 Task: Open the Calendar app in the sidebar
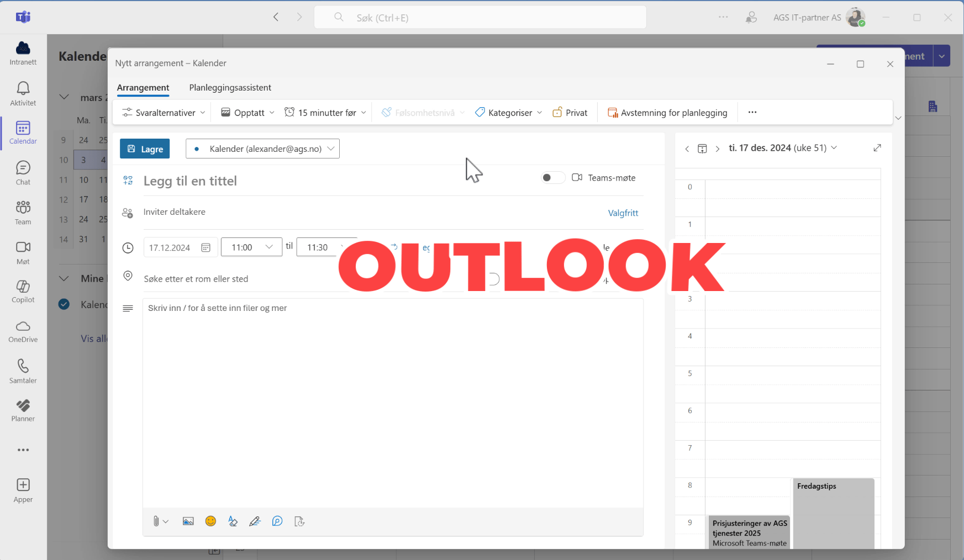(23, 133)
